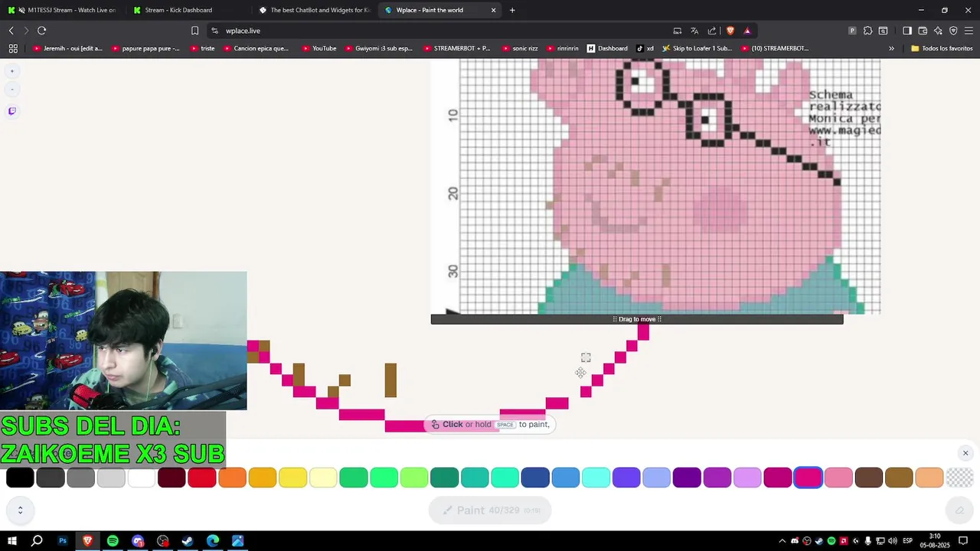This screenshot has width=980, height=551.
Task: Close the color palette panel
Action: click(965, 453)
